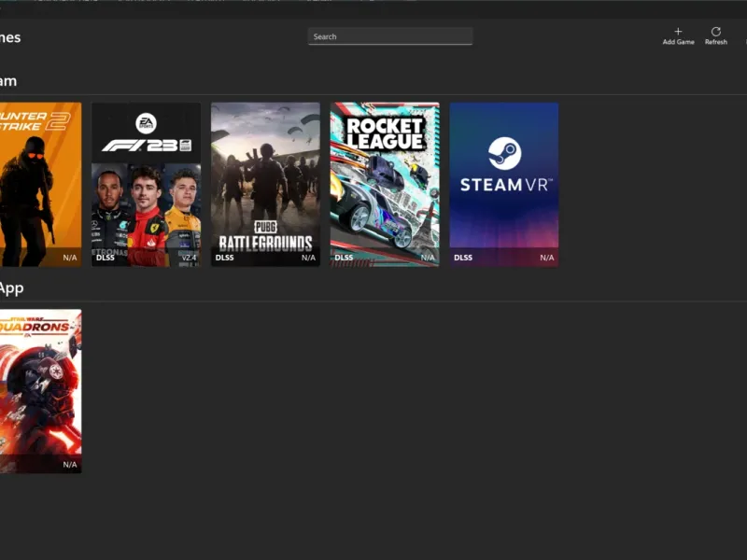Click the N/A badge on Squadrons tile
Viewport: 747px width, 560px height.
coord(70,464)
